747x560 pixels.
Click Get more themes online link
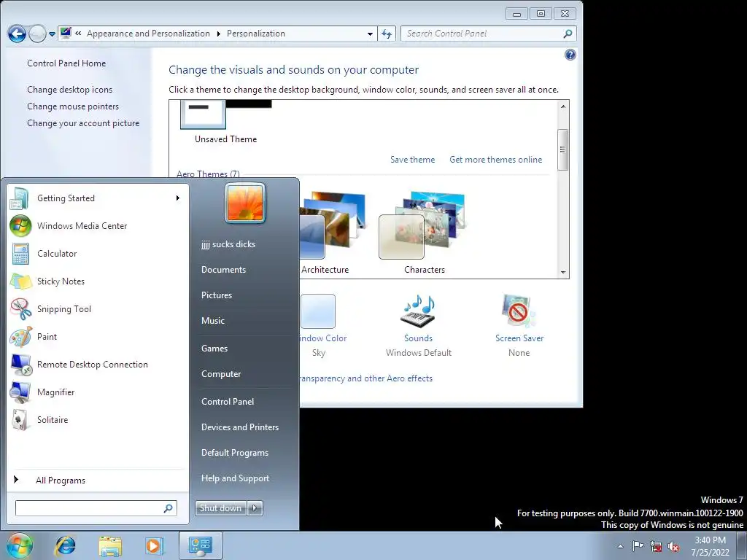[496, 160]
